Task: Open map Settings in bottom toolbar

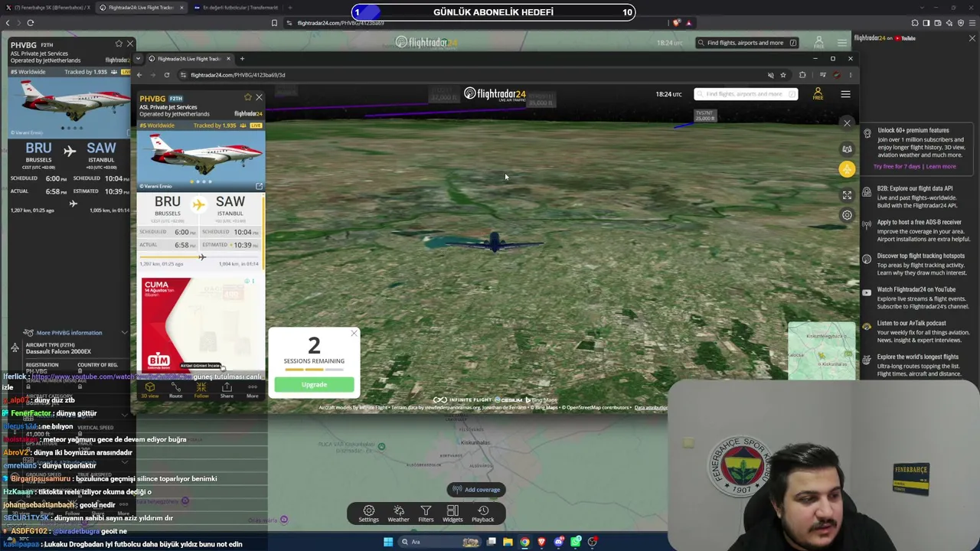Action: coord(368,514)
